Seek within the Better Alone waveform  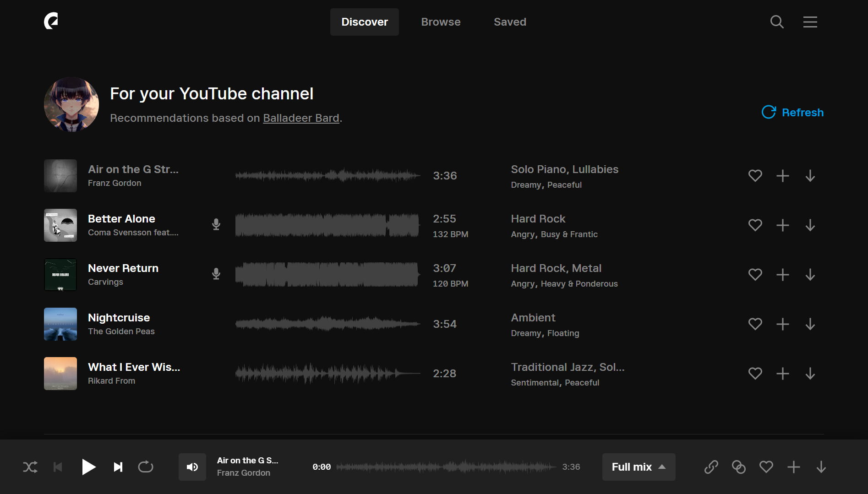pyautogui.click(x=328, y=225)
